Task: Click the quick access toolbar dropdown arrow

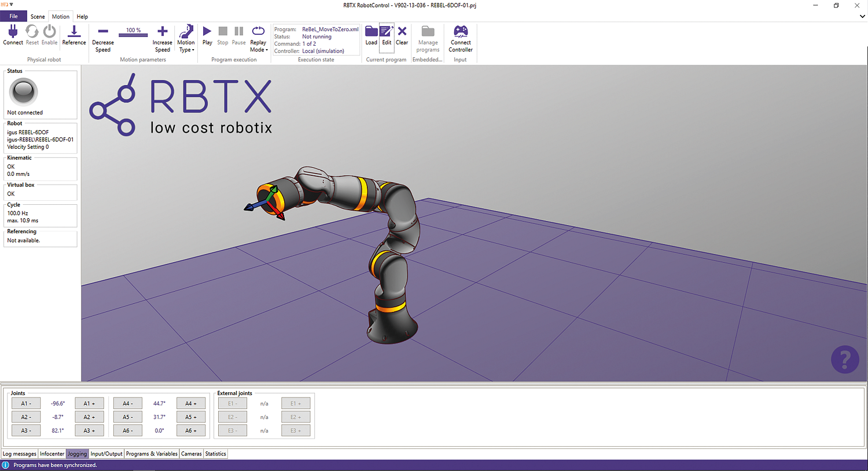Action: point(12,5)
